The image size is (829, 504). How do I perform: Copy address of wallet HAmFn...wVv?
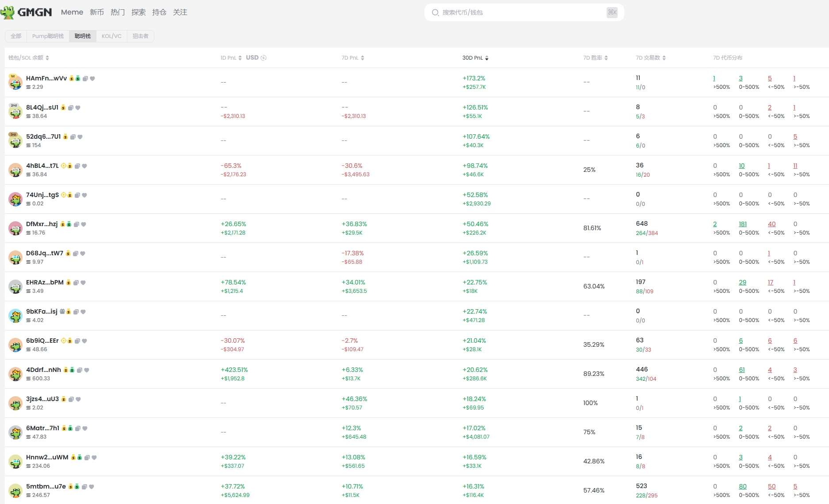coord(85,79)
